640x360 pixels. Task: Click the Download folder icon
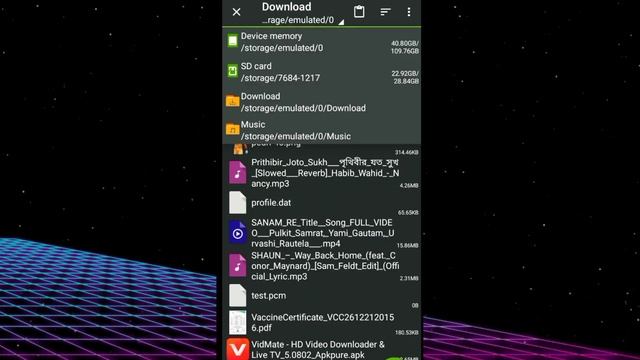click(x=232, y=101)
